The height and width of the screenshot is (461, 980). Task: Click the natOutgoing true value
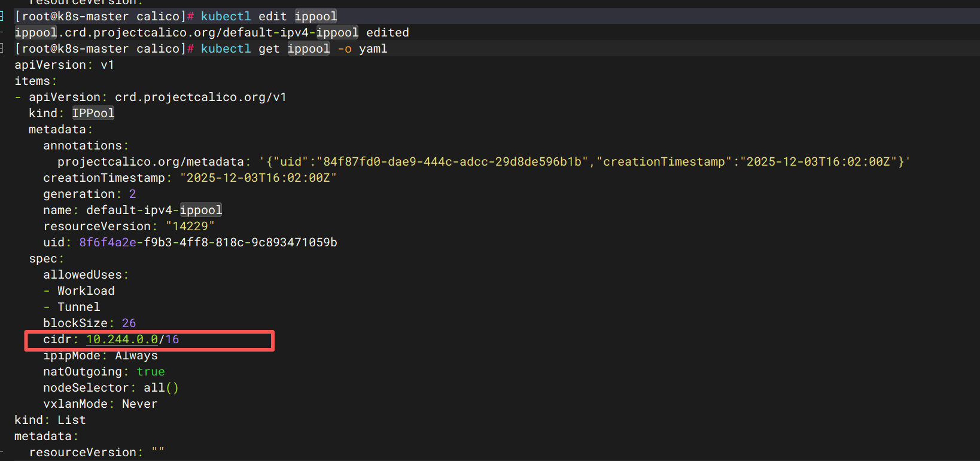150,371
